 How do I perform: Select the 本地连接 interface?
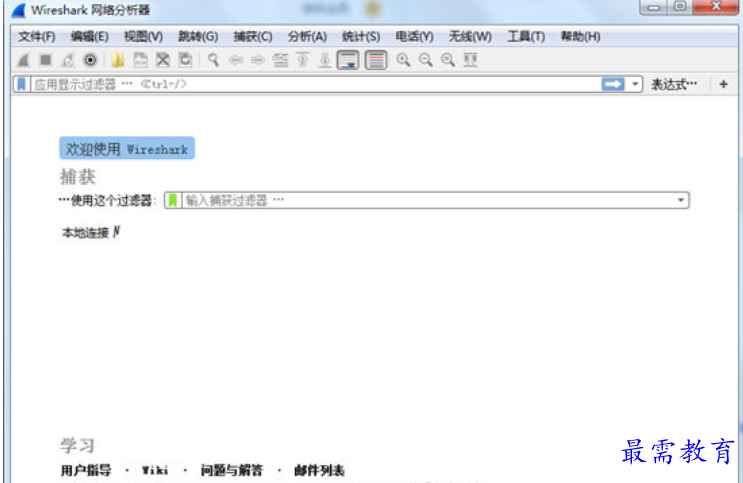click(x=85, y=233)
